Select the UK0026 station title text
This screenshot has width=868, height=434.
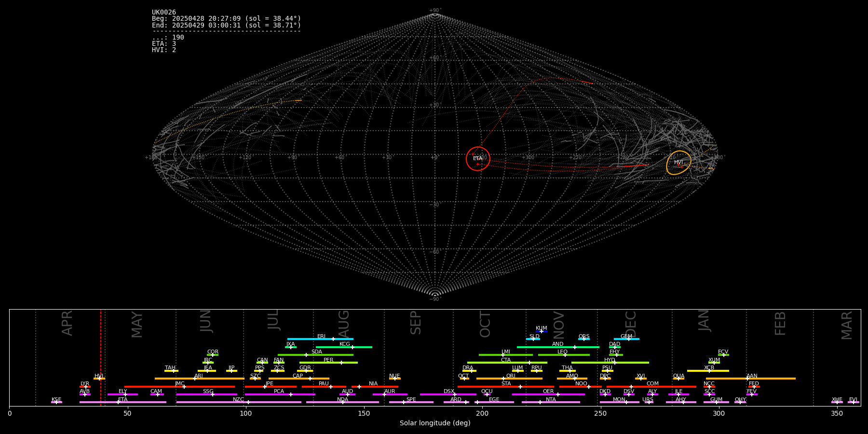164,12
